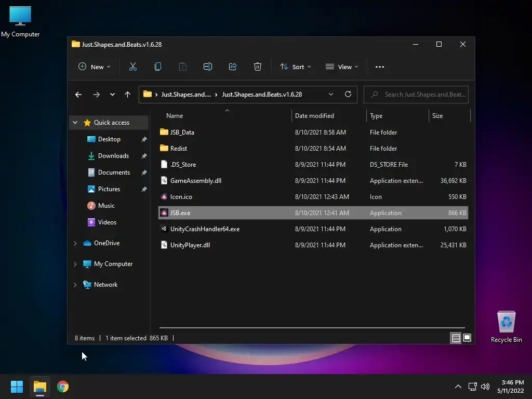
Task: Select Pictures in Quick access
Action: 109,189
